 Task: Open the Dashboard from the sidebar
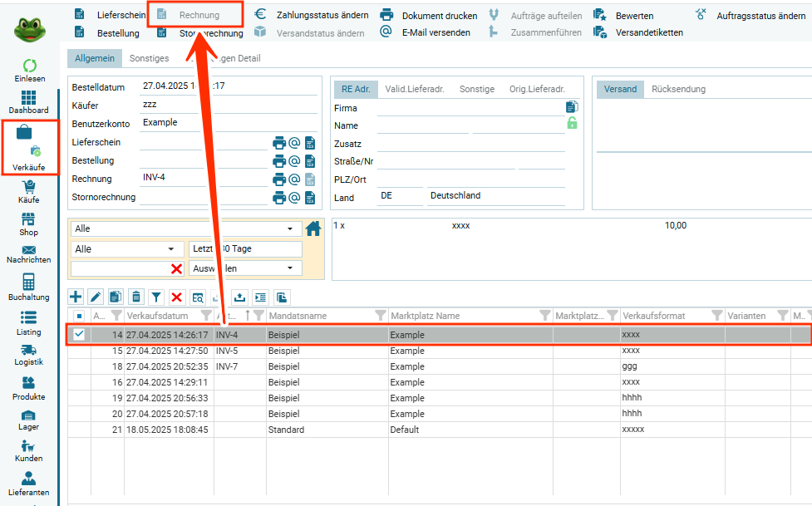point(29,102)
